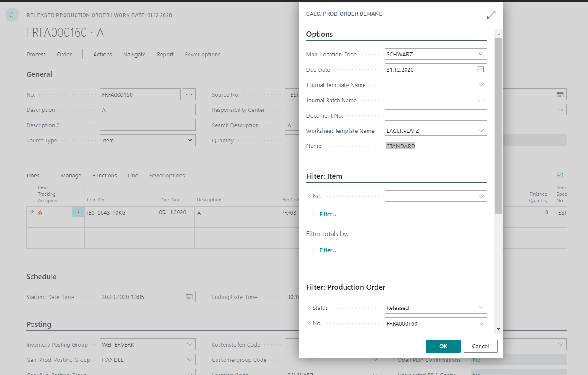Open the Due Date calendar picker in dialog
The image size is (588, 375).
pyautogui.click(x=481, y=69)
